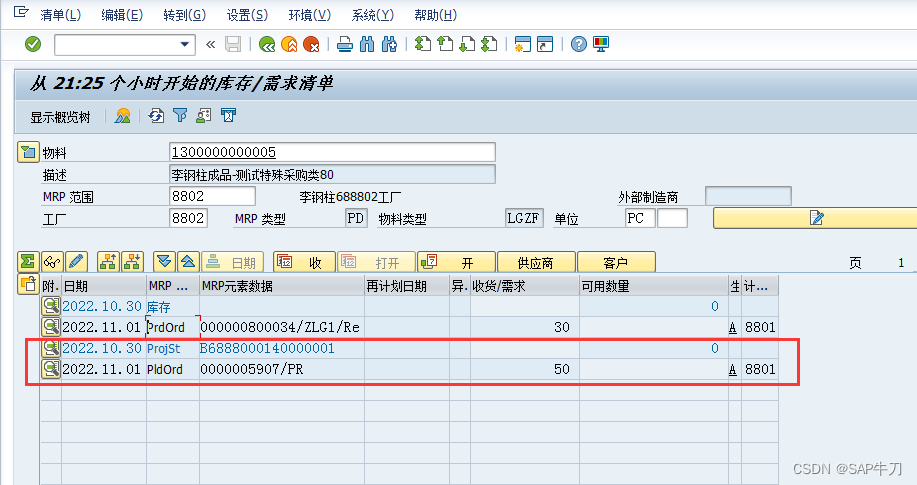Click the SAP window system menu icon
917x485 pixels.
click(20, 12)
